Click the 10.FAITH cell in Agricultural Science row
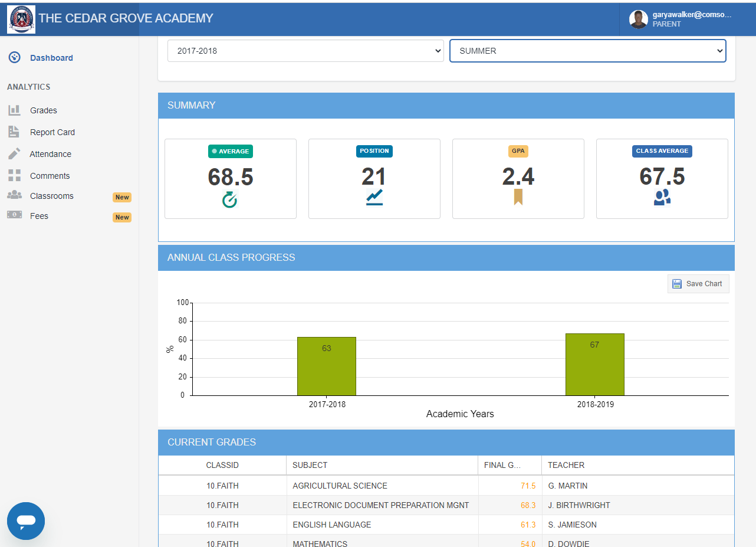The image size is (756, 547). [x=222, y=486]
